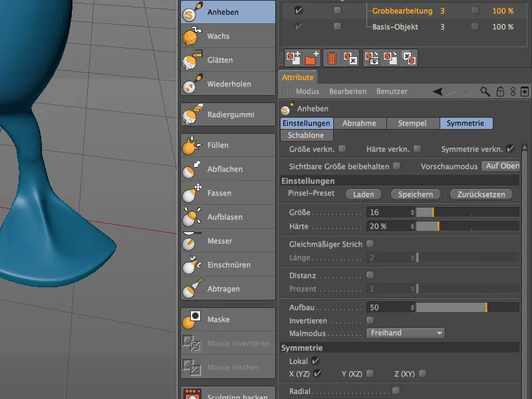Screen dimensions: 532x399
Task: Select the Einschnüren pinch brush
Action: pos(228,265)
